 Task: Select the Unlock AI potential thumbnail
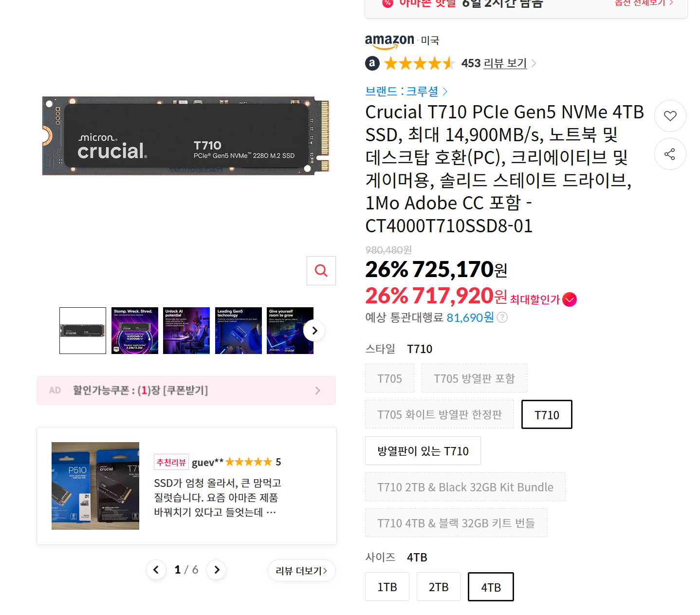(186, 331)
